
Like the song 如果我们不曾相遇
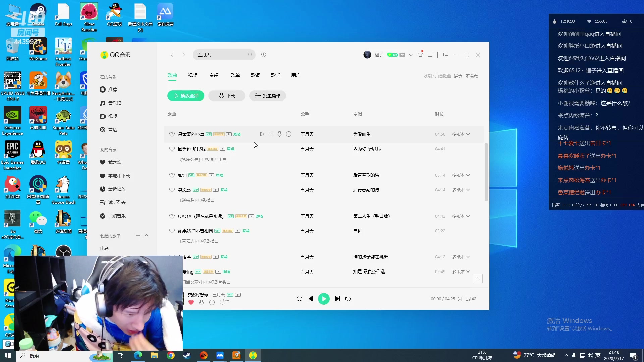(x=172, y=231)
